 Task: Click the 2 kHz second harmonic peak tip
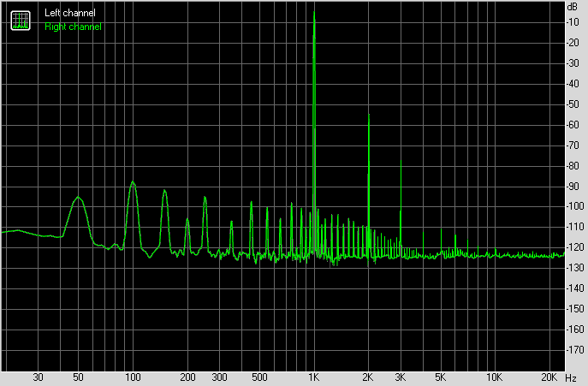(369, 115)
